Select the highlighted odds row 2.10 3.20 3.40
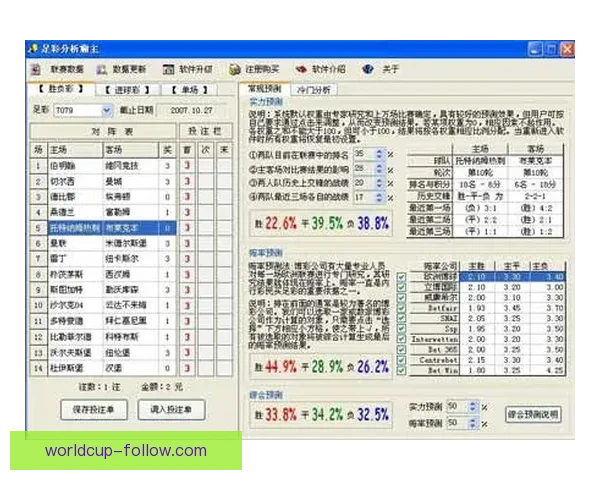Image resolution: width=600 pixels, height=480 pixels. click(x=512, y=277)
